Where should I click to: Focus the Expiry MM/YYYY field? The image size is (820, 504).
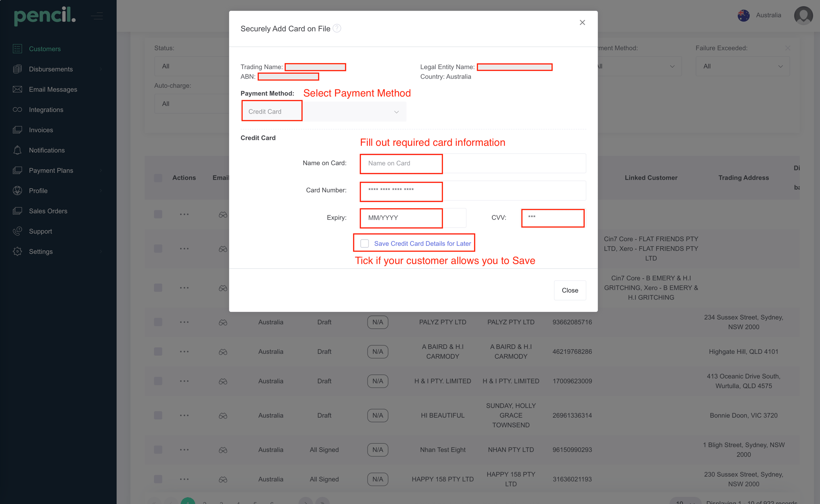coord(413,218)
